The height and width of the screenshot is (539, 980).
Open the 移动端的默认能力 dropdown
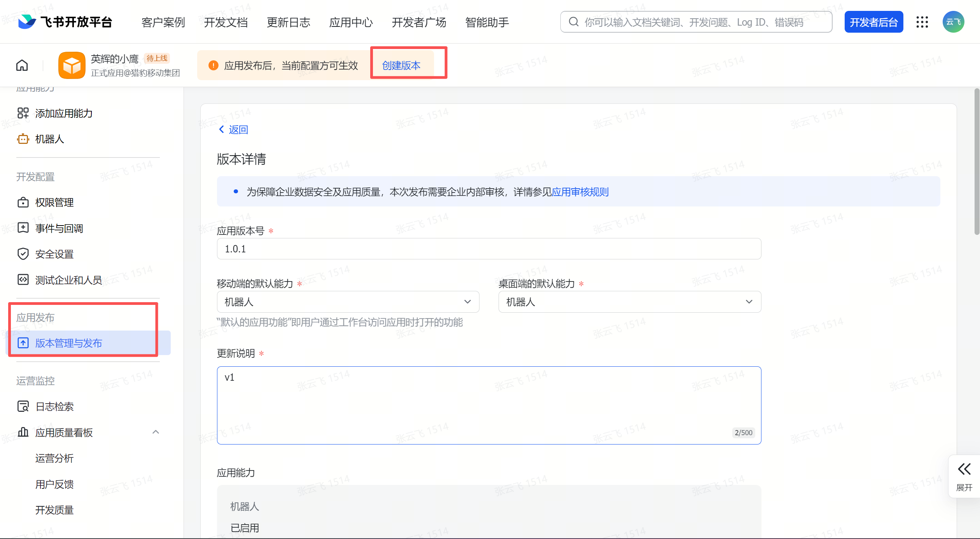[x=347, y=301]
